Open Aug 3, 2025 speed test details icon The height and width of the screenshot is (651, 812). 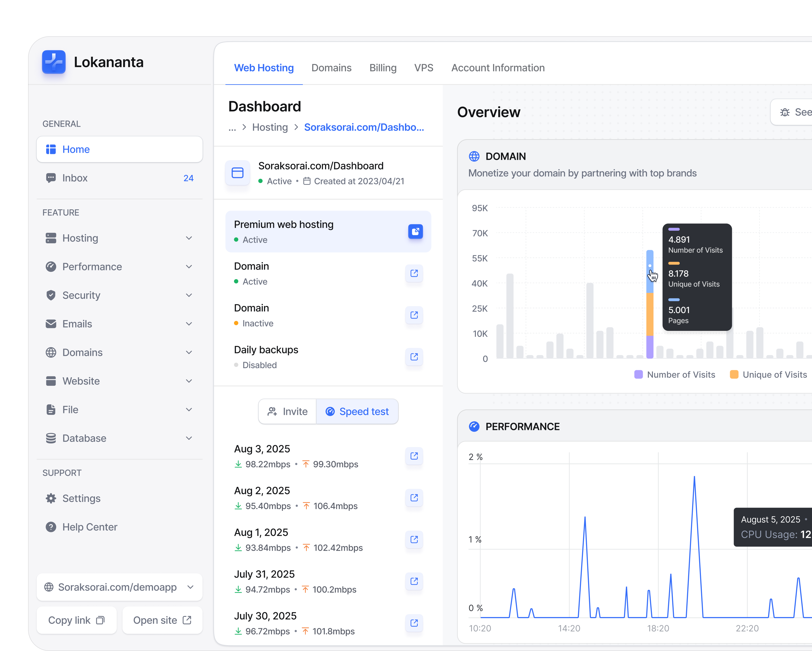tap(414, 456)
